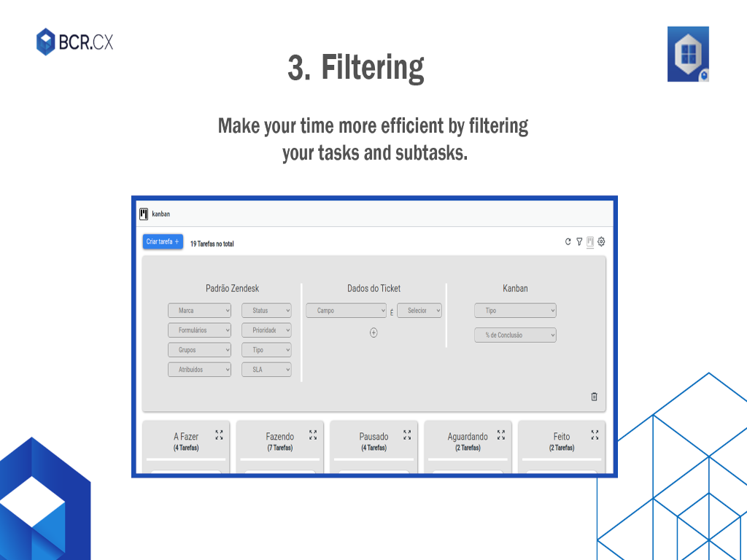The image size is (747, 560).
Task: Expand the A Fazer column
Action: click(x=219, y=435)
